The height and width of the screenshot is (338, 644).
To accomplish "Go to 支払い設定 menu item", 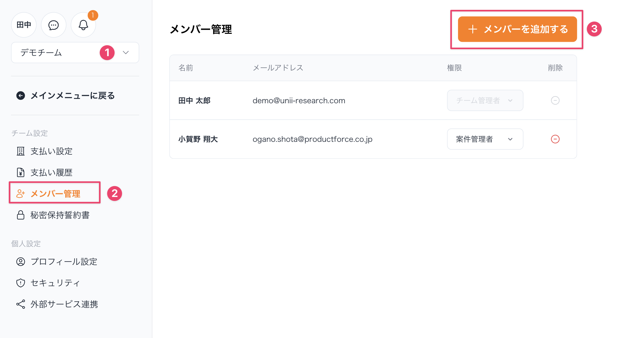I will point(51,151).
